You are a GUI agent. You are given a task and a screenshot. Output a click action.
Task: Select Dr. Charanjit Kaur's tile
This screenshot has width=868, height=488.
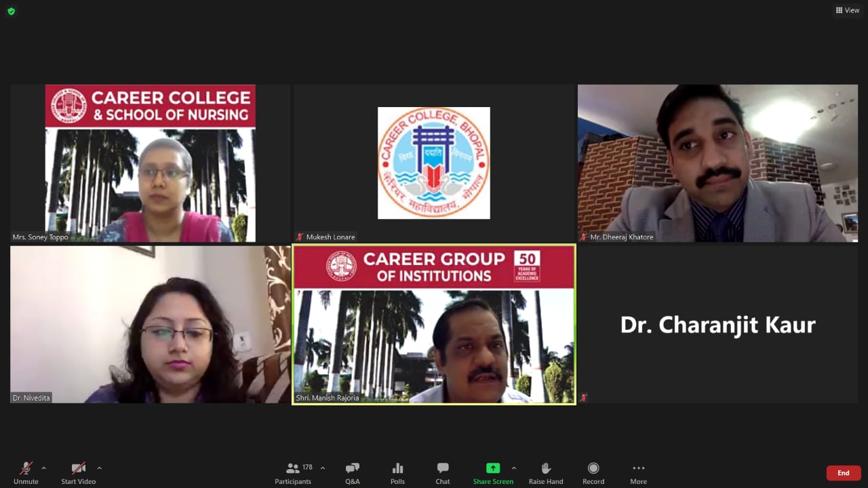tap(717, 325)
